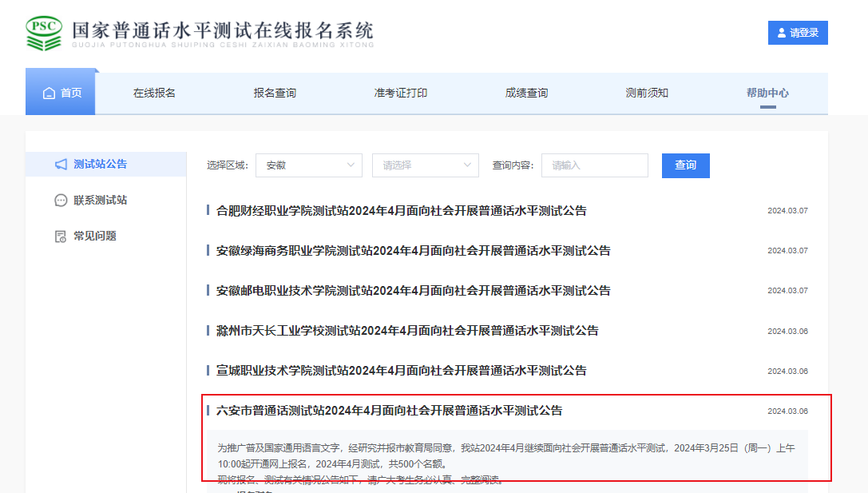Open the 报名查询 tab

tap(275, 93)
